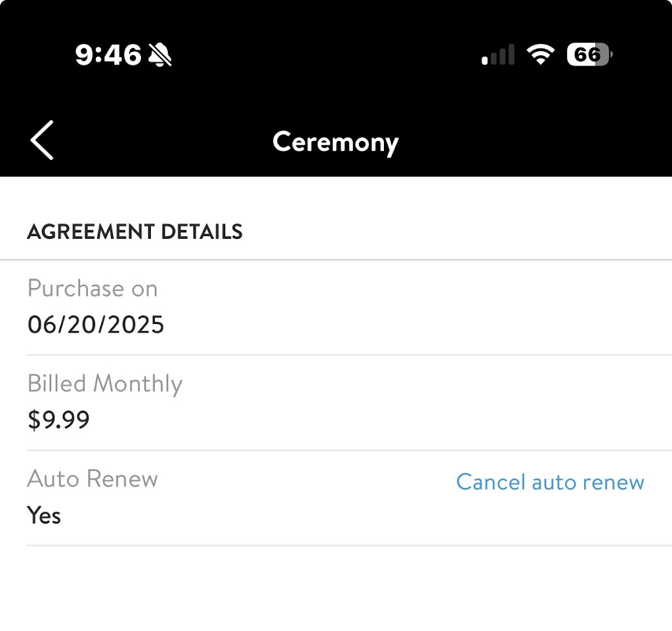Tap the back arrow in header
Screen dimensions: 672x631
(x=42, y=140)
